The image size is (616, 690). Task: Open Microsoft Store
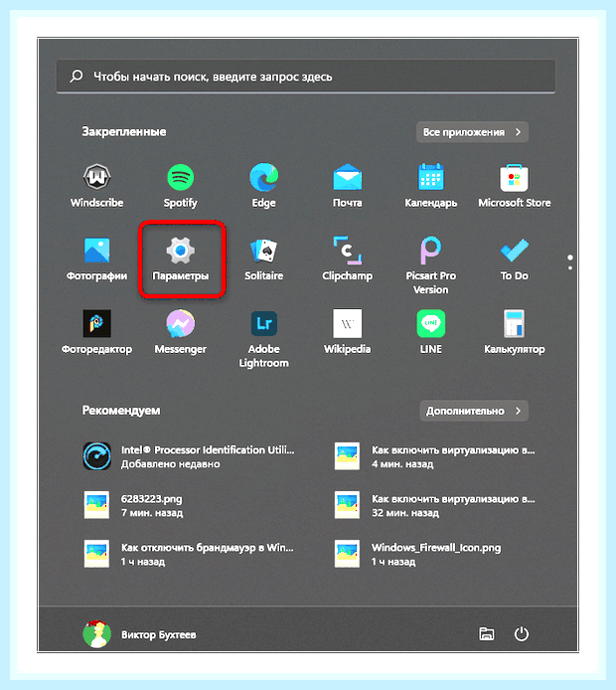(515, 186)
